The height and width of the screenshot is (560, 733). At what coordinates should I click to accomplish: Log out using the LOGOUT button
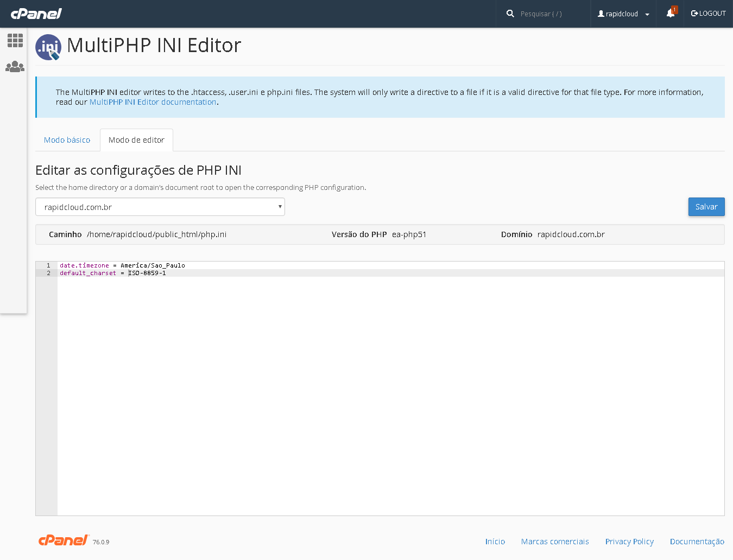pyautogui.click(x=708, y=14)
